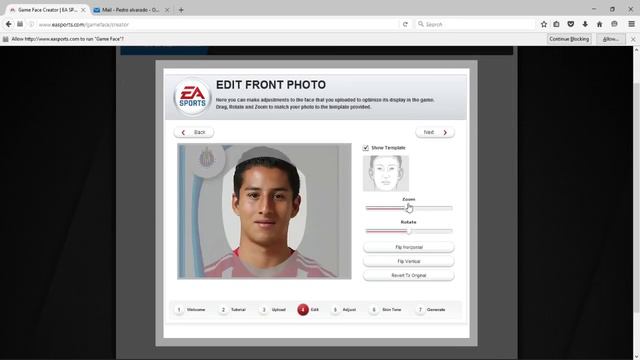This screenshot has height=360, width=640.
Task: Click the Pocket save icon
Action: tap(571, 24)
